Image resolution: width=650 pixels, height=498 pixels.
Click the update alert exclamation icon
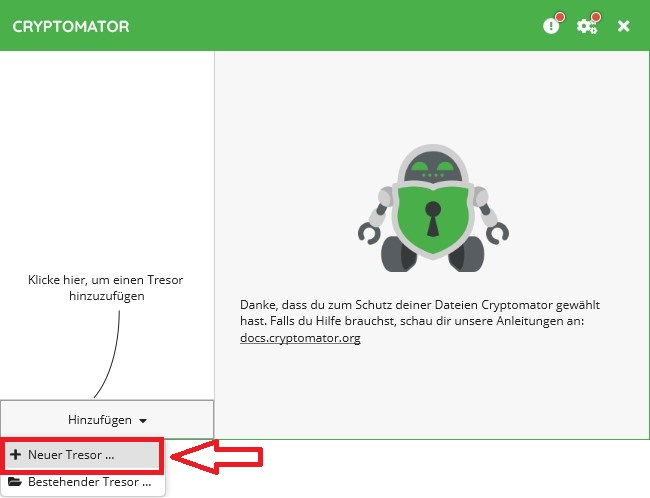[x=551, y=26]
